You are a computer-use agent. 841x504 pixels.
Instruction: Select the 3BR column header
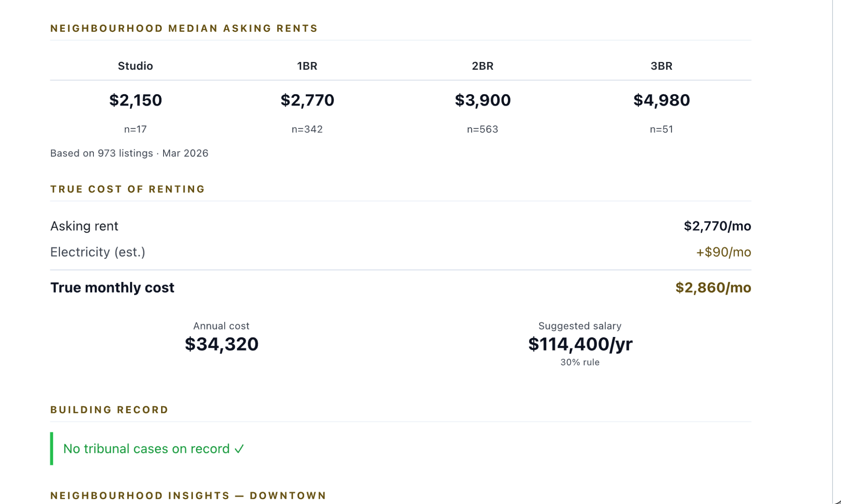click(661, 66)
